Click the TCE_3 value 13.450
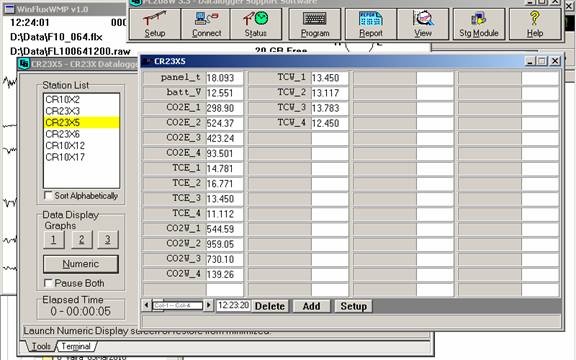This screenshot has width=576, height=360. click(x=224, y=199)
